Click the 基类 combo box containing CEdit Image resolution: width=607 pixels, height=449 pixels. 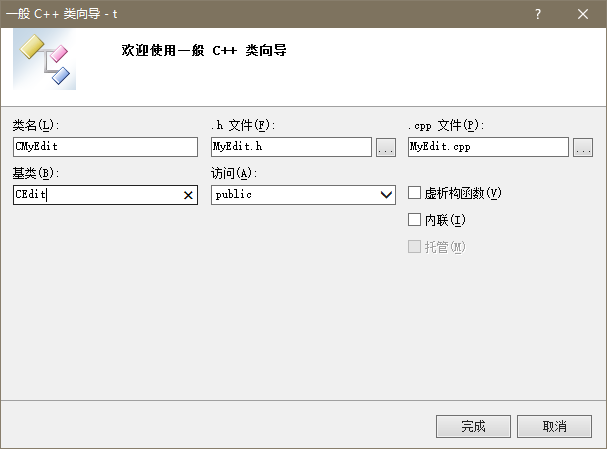(x=95, y=196)
